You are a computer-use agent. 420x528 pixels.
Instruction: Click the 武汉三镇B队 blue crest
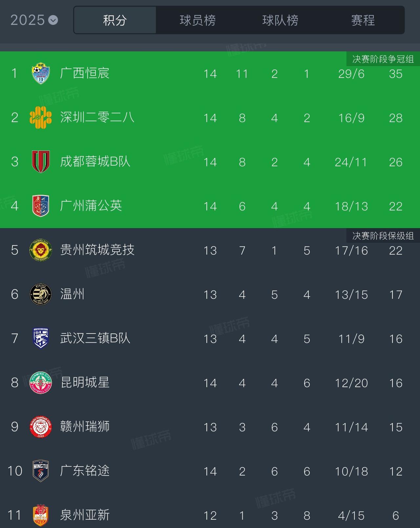41,338
